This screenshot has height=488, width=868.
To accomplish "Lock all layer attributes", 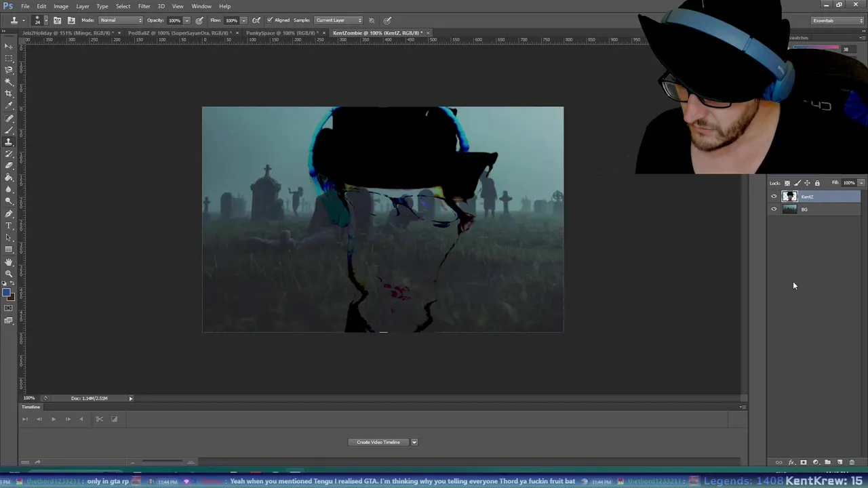I will pos(817,183).
